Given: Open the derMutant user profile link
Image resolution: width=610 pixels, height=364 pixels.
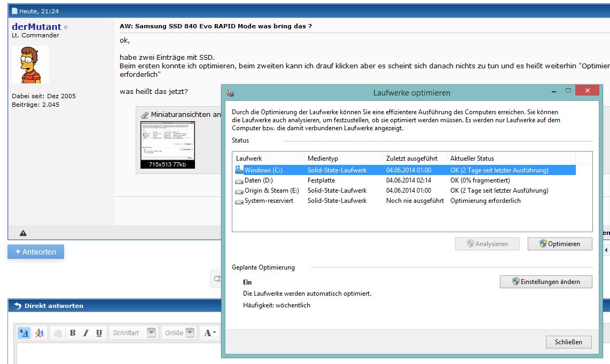Looking at the screenshot, I should coord(36,27).
